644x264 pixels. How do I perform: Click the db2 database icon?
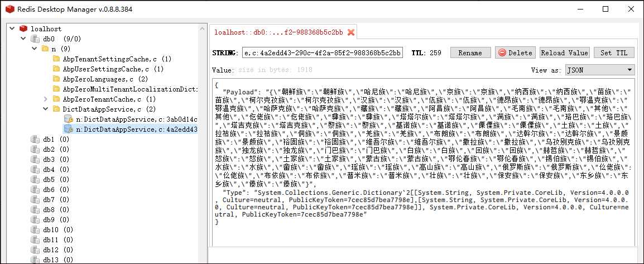(35, 150)
